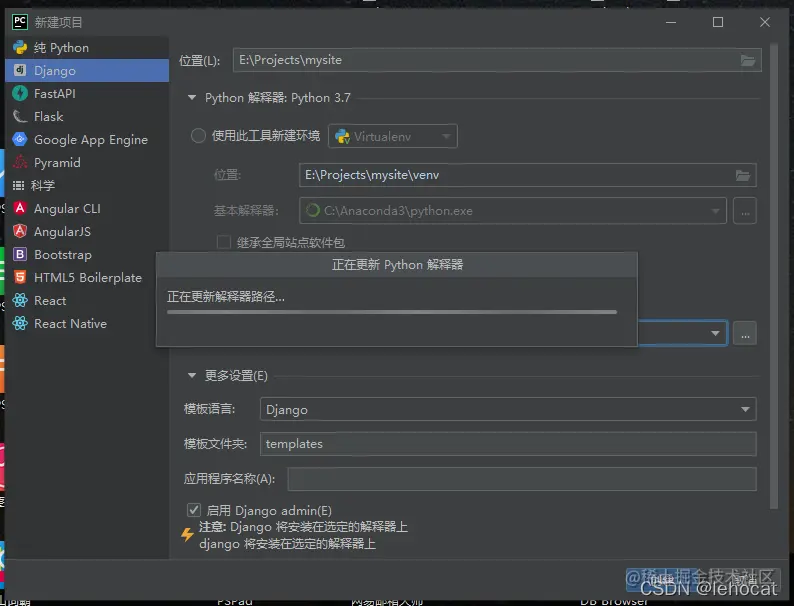This screenshot has width=794, height=606.
Task: Click the dialog's vertical scrollbar
Action: pos(773,276)
